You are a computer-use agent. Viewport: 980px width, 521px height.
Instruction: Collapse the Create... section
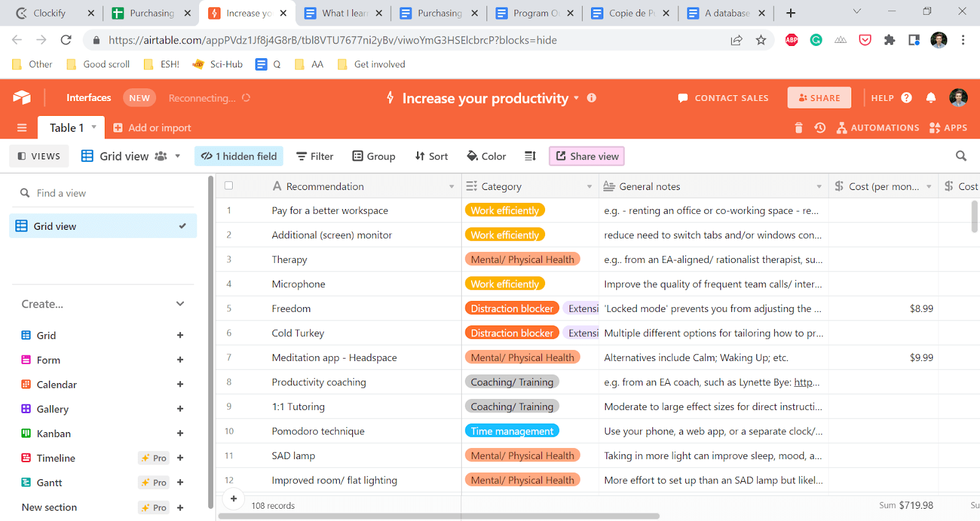coord(180,304)
